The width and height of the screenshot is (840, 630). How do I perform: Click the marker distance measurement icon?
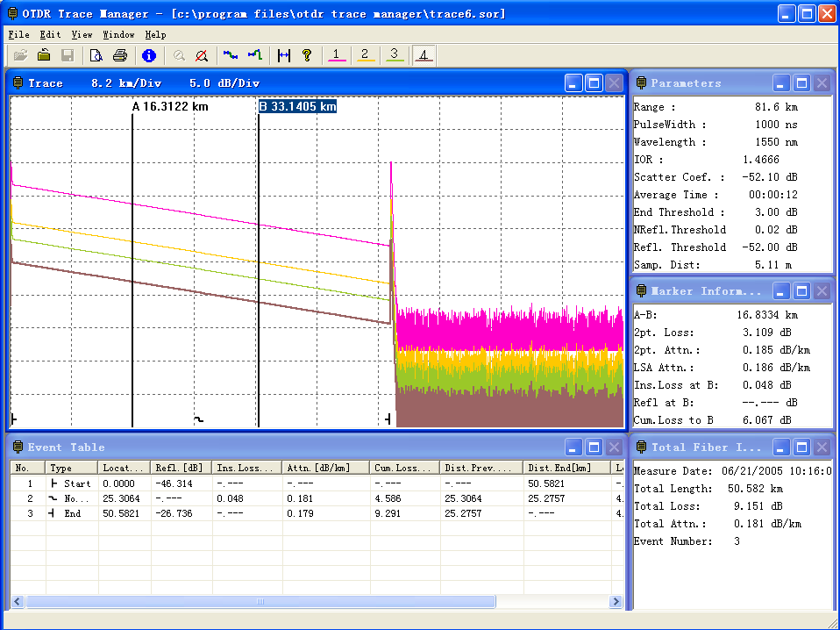(283, 55)
